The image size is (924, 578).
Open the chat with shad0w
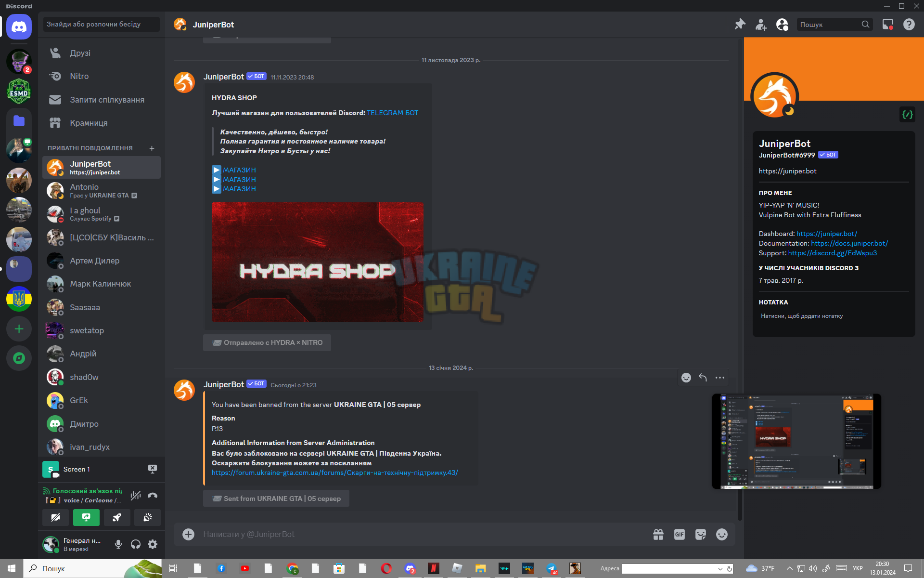pyautogui.click(x=101, y=377)
